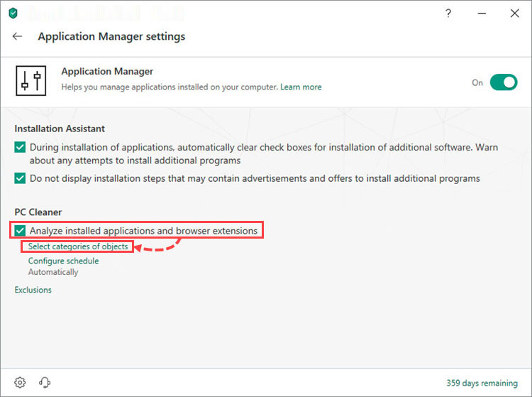Uncheck automatically clear check boxes option
The image size is (532, 397).
tap(20, 148)
